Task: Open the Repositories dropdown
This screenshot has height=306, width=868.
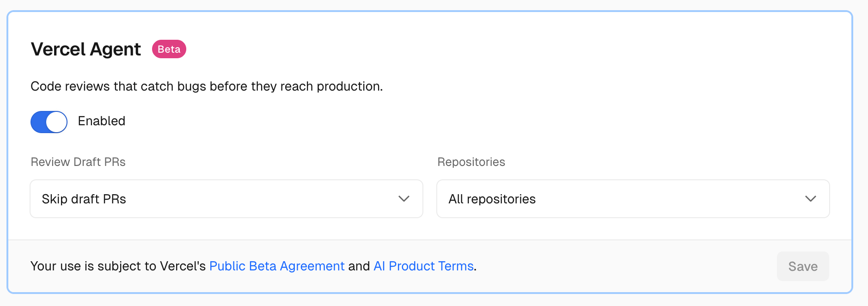Action: tap(633, 199)
